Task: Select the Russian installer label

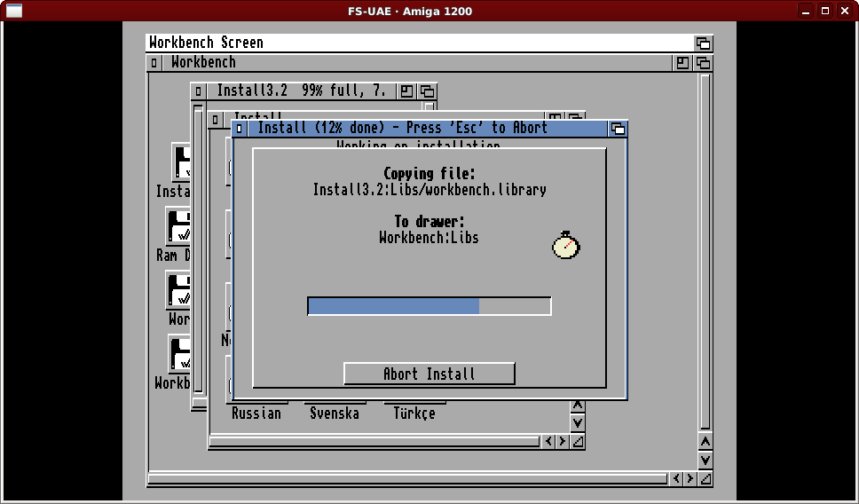Action: point(256,413)
